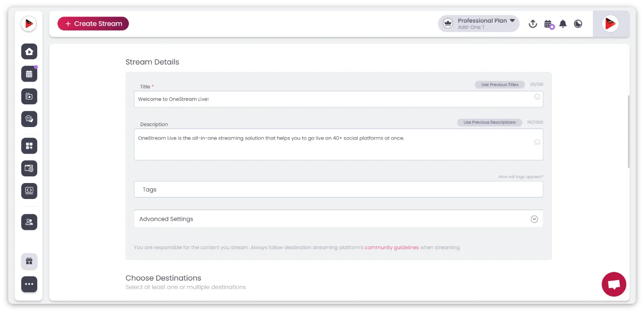Focus the Tags input field
This screenshot has width=644, height=313.
click(x=338, y=189)
